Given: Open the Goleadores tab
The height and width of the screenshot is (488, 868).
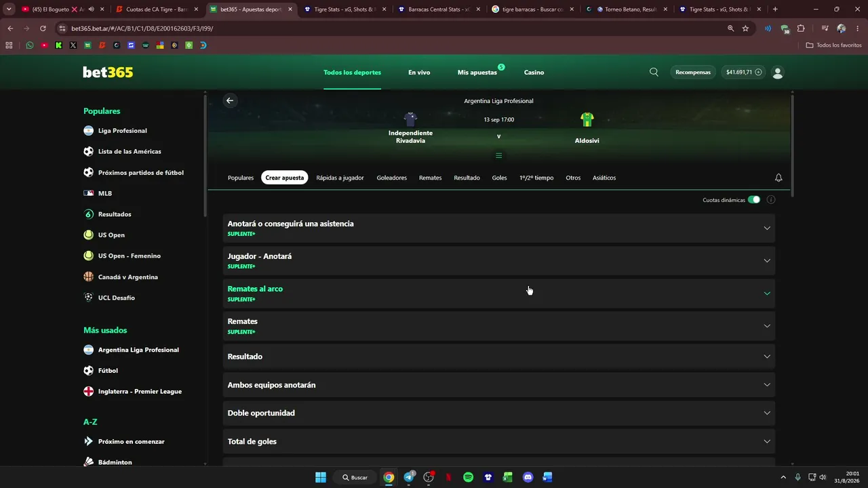Looking at the screenshot, I should click(x=392, y=178).
